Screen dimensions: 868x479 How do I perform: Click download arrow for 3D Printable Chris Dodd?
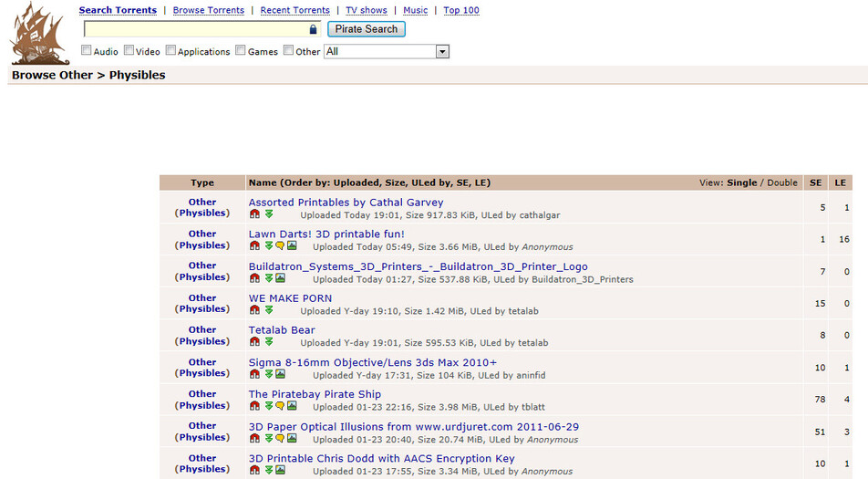click(x=268, y=470)
